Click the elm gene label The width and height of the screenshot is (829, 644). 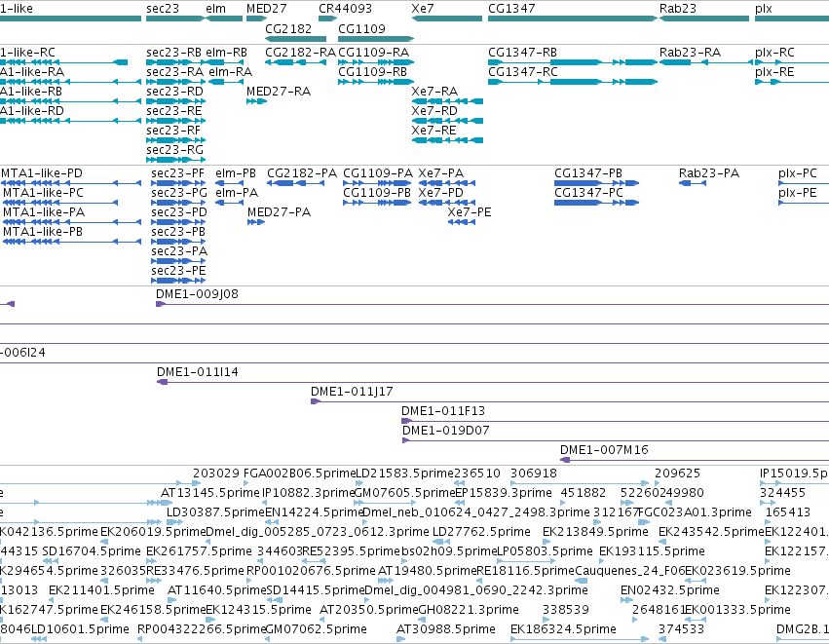pyautogui.click(x=215, y=9)
